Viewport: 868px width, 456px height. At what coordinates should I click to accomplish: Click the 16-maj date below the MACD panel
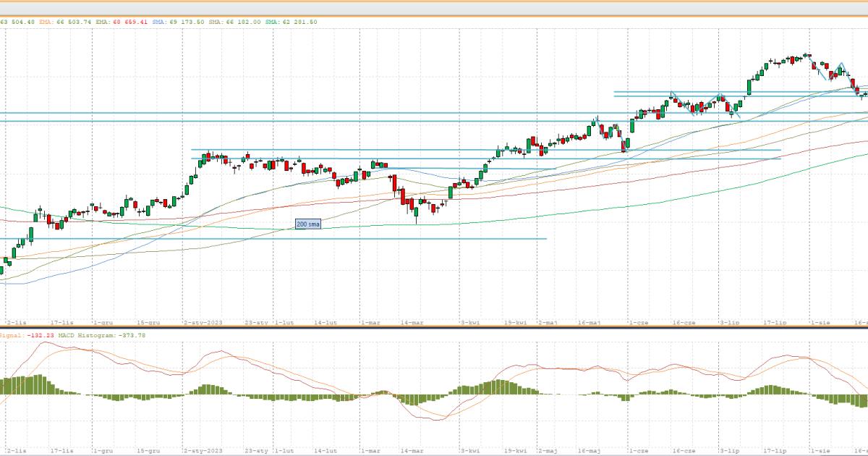[x=590, y=450]
